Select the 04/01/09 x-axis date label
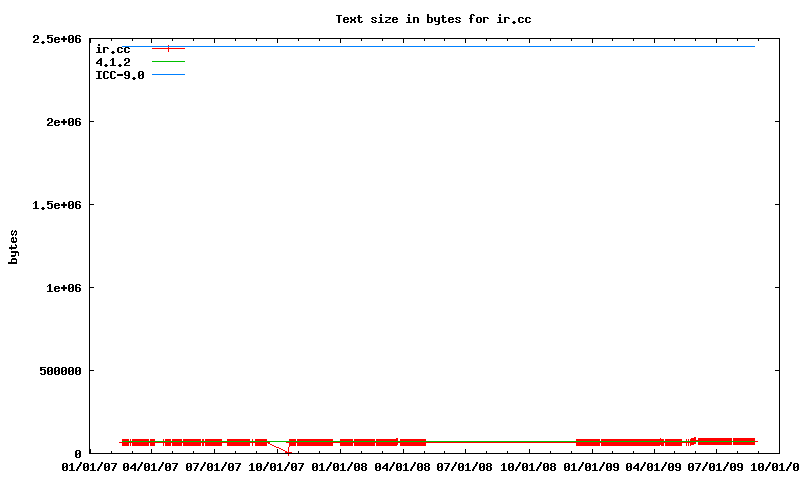The height and width of the screenshot is (480, 800). (654, 466)
